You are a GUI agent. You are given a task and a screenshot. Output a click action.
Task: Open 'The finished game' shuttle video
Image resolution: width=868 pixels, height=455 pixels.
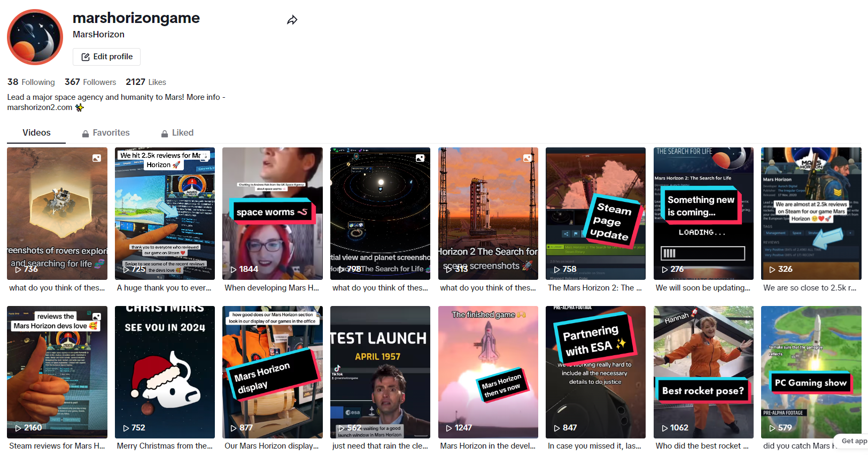pyautogui.click(x=488, y=372)
